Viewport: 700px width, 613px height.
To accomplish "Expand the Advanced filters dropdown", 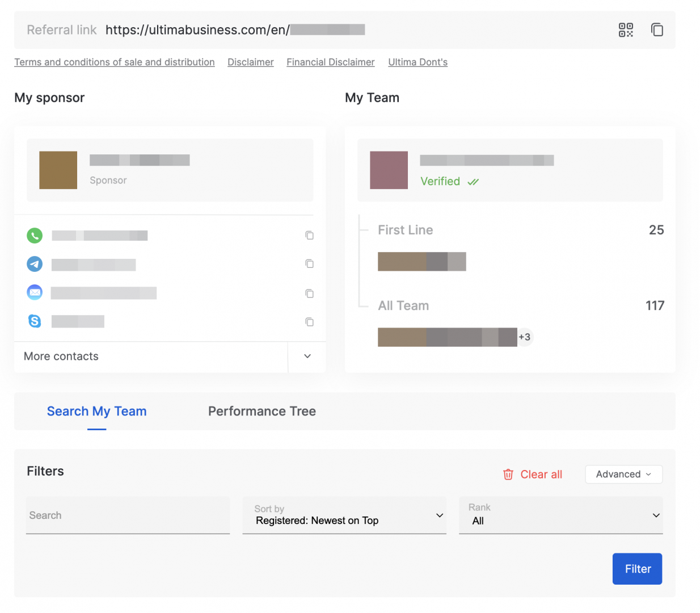I will click(x=623, y=475).
